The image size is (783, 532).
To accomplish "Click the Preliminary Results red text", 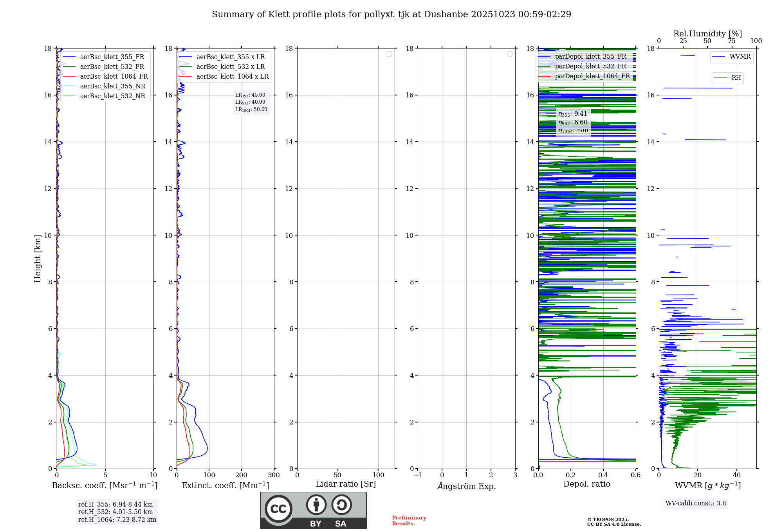I will point(409,521).
